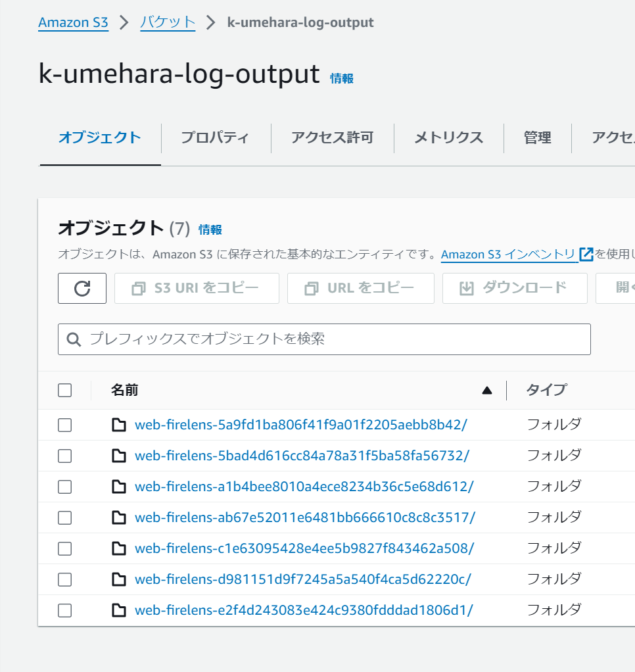
Task: Click the magnifier icon in the search bar
Action: click(73, 339)
